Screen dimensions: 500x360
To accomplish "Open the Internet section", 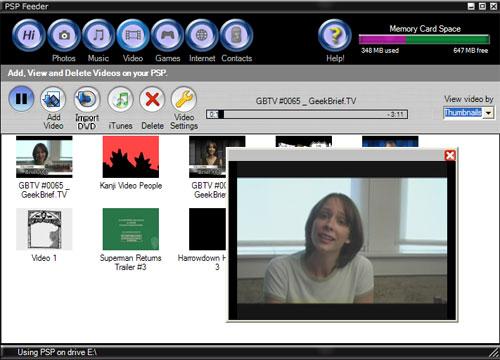I will tap(202, 35).
